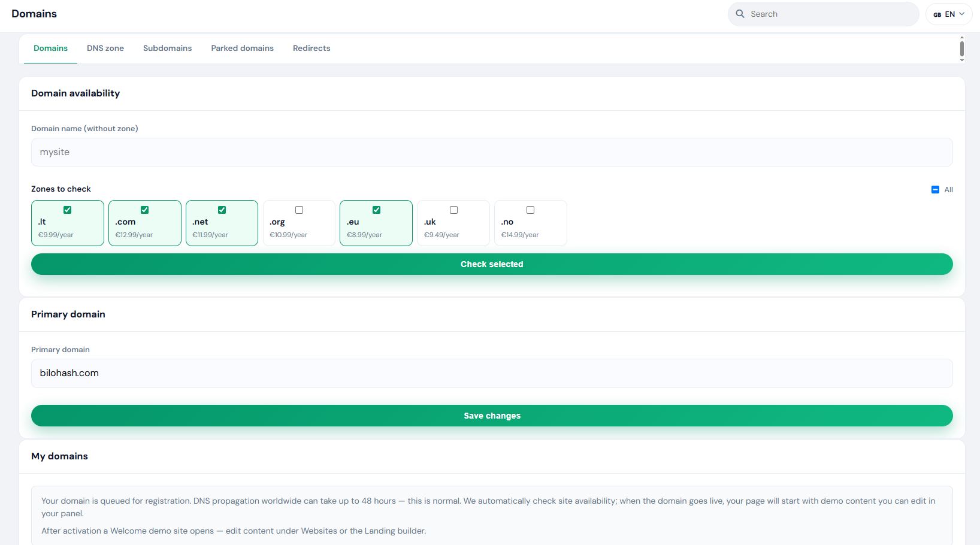Click the top Search box
Image resolution: width=980 pixels, height=545 pixels.
(823, 14)
